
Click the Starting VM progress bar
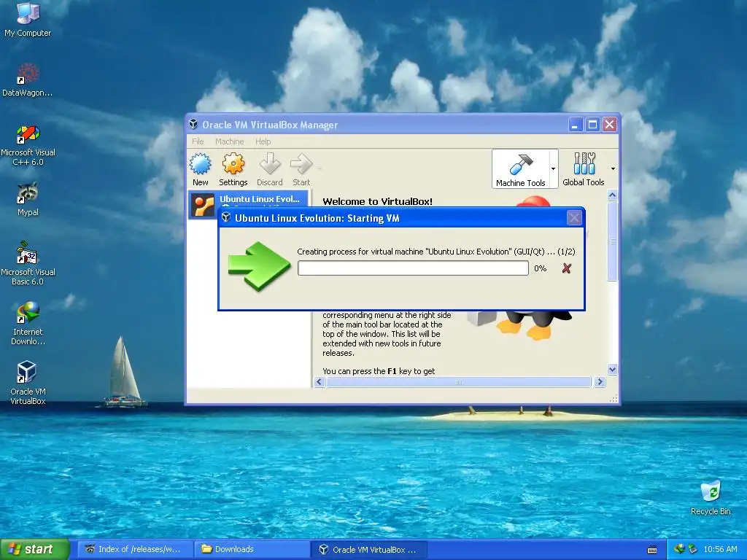pyautogui.click(x=413, y=268)
